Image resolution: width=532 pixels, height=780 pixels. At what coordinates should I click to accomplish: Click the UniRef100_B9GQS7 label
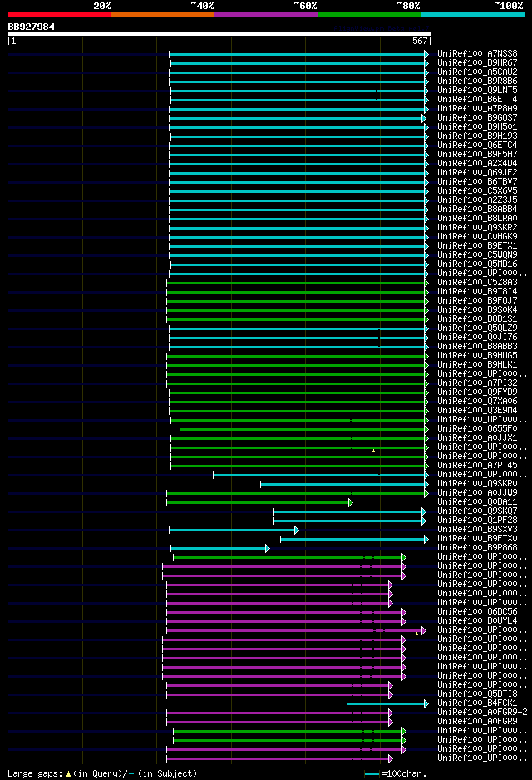477,118
